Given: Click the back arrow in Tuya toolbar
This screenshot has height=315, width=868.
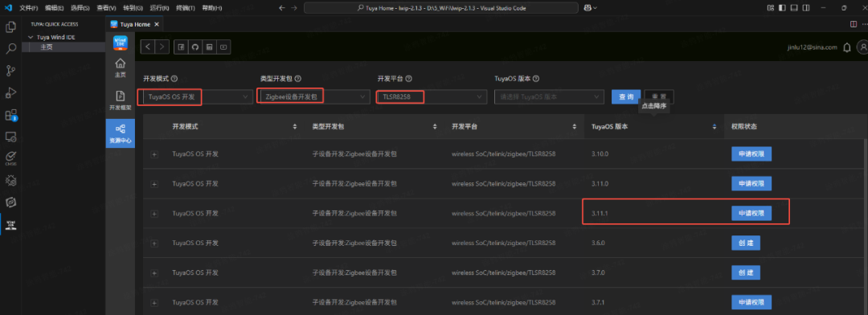Looking at the screenshot, I should click(148, 47).
